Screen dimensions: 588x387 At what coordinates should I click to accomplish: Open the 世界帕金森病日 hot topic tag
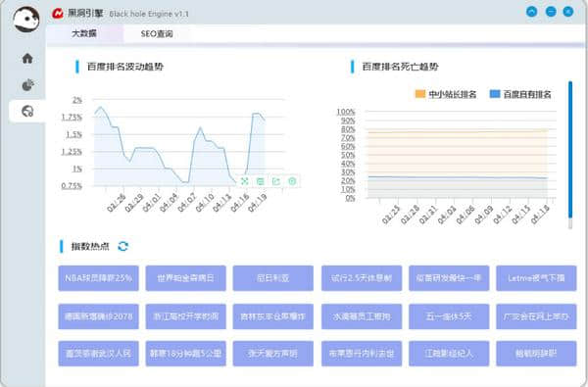(185, 278)
